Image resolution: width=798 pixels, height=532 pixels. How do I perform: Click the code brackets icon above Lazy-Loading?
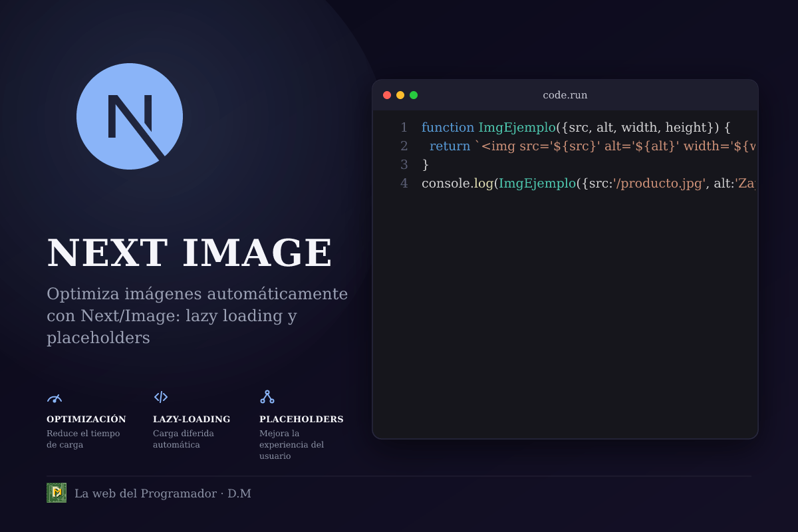pyautogui.click(x=161, y=397)
